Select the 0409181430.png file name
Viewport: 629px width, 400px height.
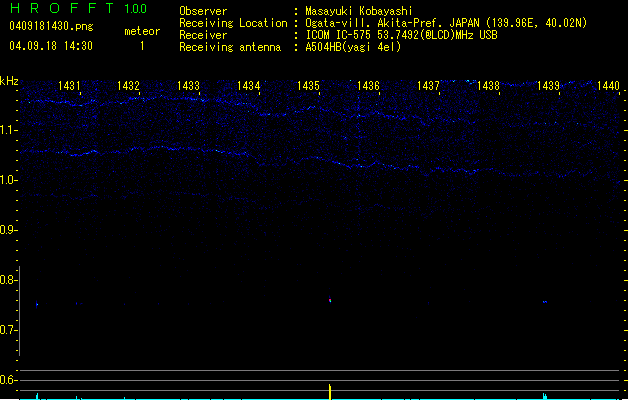50,26
